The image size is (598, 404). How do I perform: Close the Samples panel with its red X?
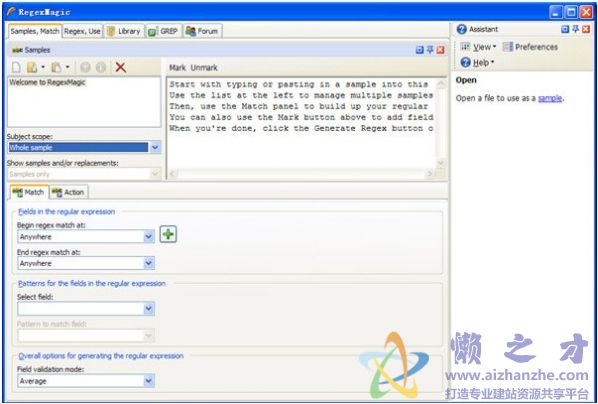point(440,50)
